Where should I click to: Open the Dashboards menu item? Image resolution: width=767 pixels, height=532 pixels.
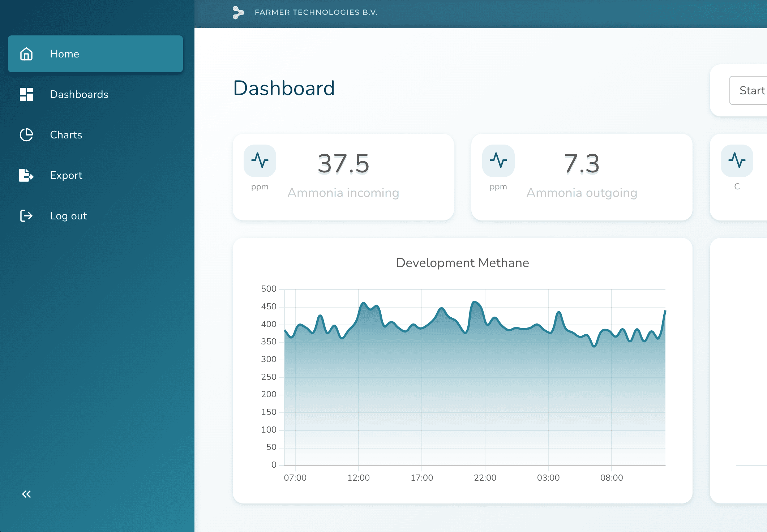[95, 94]
